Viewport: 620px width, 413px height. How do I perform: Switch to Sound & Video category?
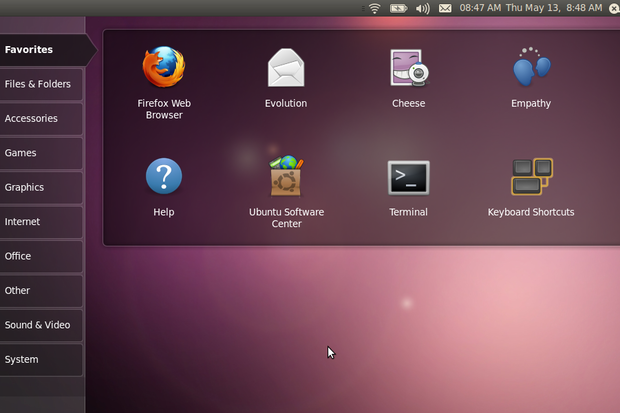click(x=41, y=325)
